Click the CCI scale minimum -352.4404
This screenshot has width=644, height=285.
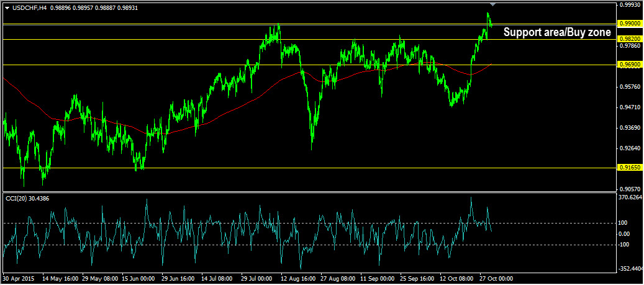631,269
